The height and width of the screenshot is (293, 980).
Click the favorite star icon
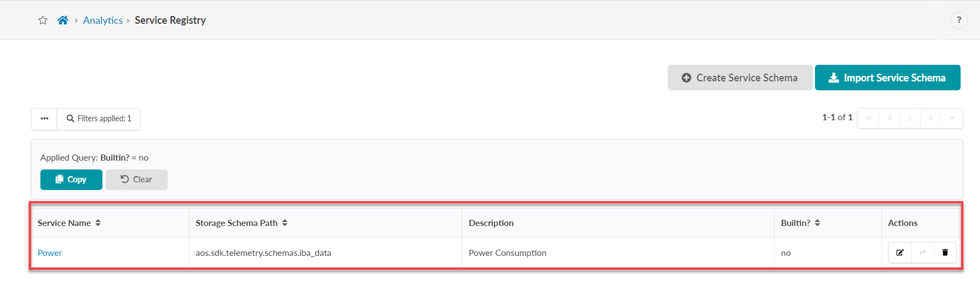pos(43,20)
